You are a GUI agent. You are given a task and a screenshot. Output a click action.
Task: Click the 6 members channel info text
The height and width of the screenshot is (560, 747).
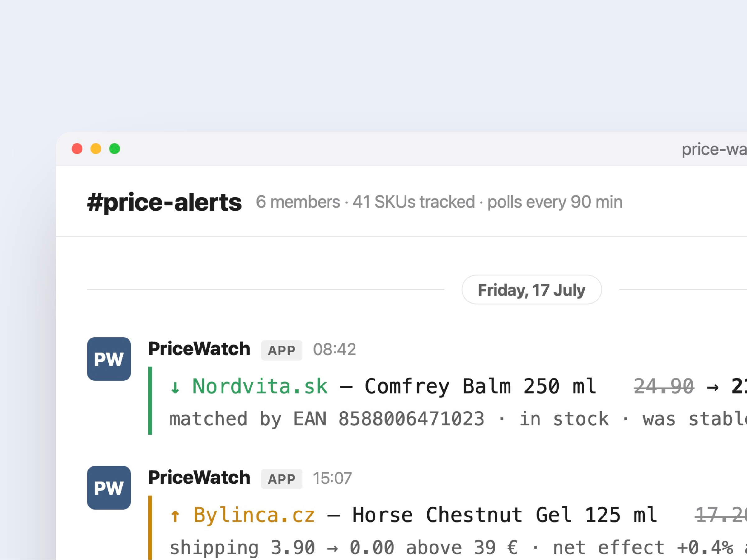pyautogui.click(x=298, y=202)
